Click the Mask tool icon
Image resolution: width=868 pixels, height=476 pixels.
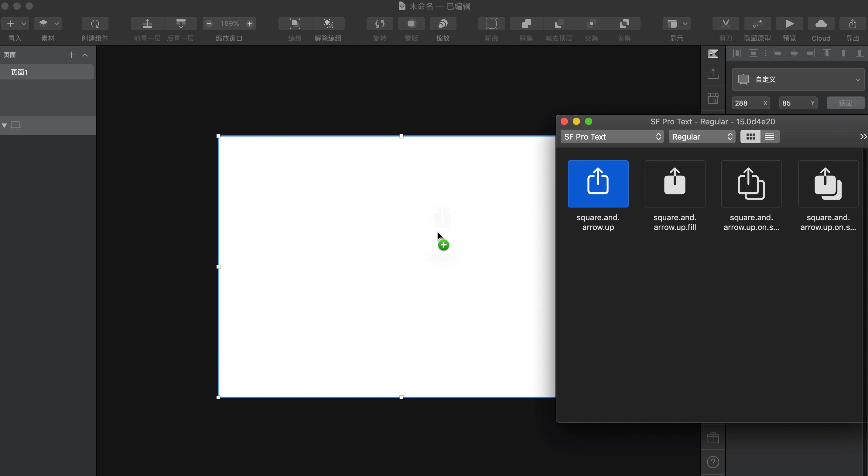click(411, 24)
